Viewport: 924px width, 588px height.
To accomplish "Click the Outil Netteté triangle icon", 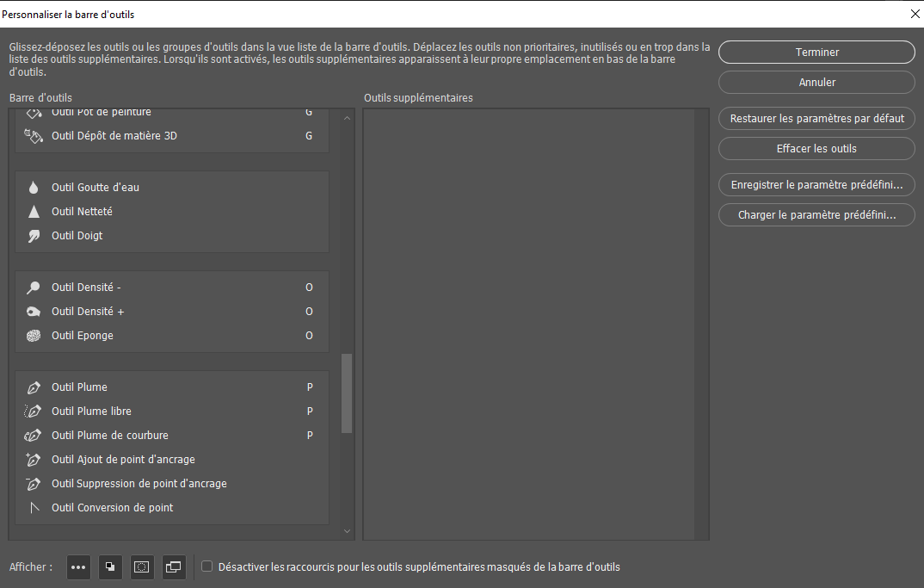I will (34, 212).
